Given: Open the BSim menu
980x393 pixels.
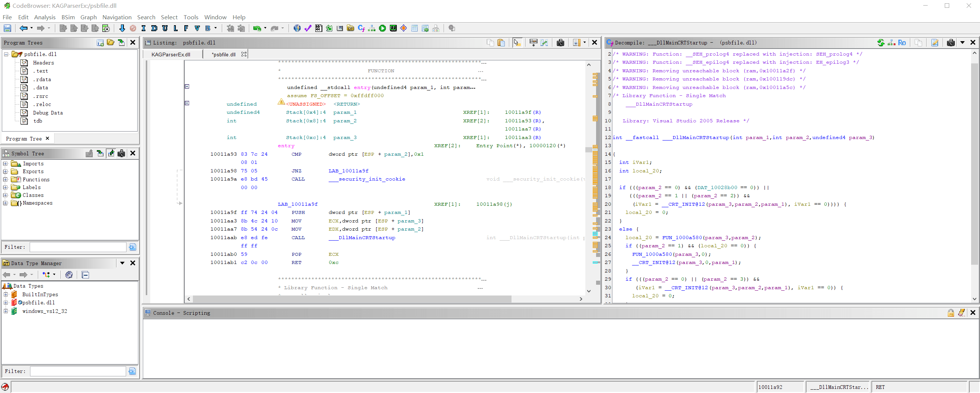Looking at the screenshot, I should [x=68, y=17].
